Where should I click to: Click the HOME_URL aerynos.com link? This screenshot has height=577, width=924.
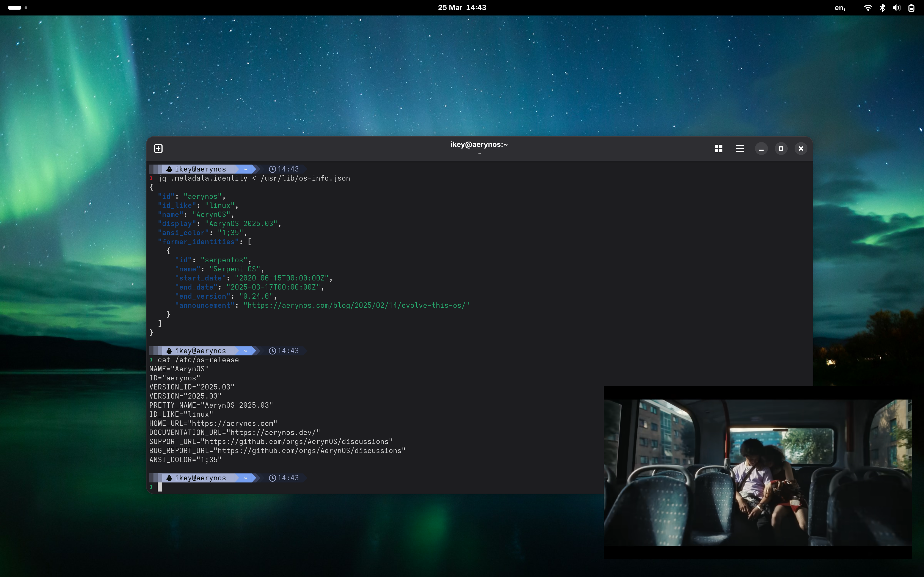(232, 423)
